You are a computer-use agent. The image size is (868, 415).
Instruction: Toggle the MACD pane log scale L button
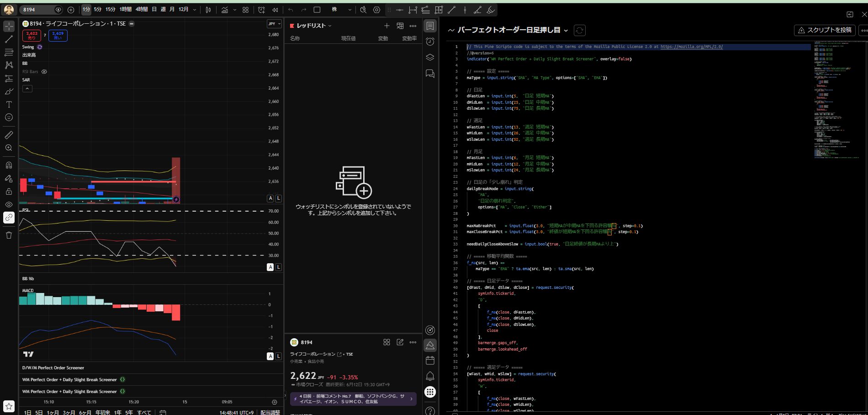[x=278, y=356]
